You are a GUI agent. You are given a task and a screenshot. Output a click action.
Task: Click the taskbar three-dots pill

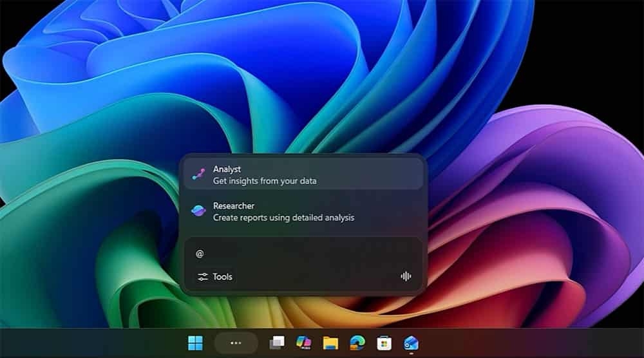click(x=236, y=343)
